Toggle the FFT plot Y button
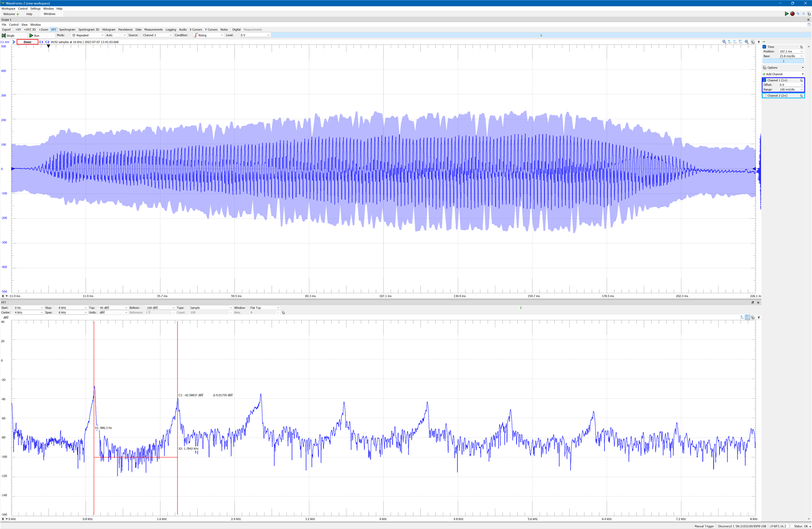This screenshot has width=812, height=529. click(x=759, y=317)
